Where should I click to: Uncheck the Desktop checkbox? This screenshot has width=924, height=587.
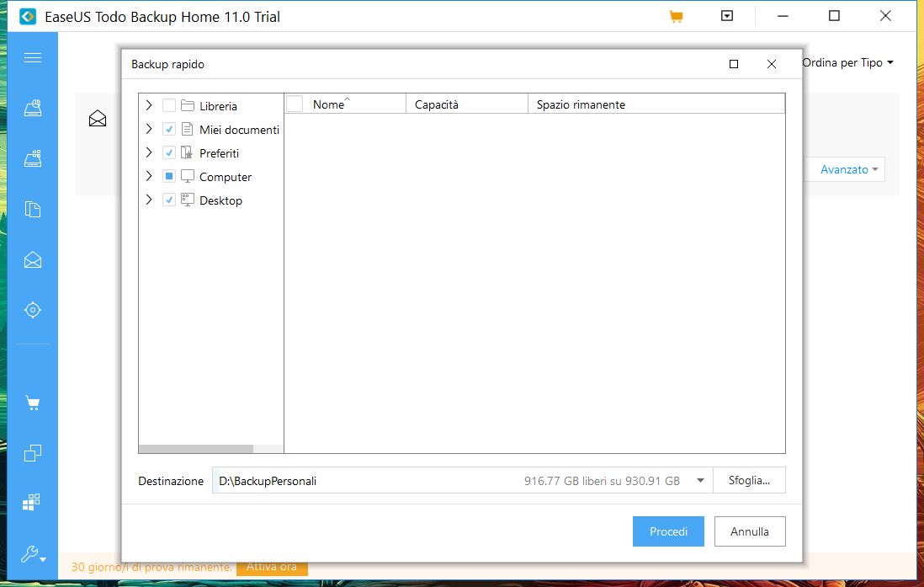169,200
